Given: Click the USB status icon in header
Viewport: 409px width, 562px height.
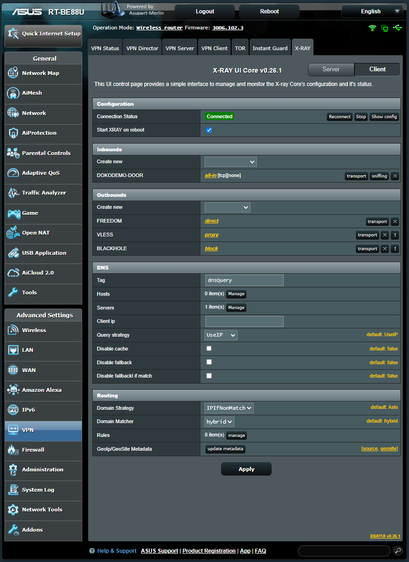Looking at the screenshot, I should point(398,28).
